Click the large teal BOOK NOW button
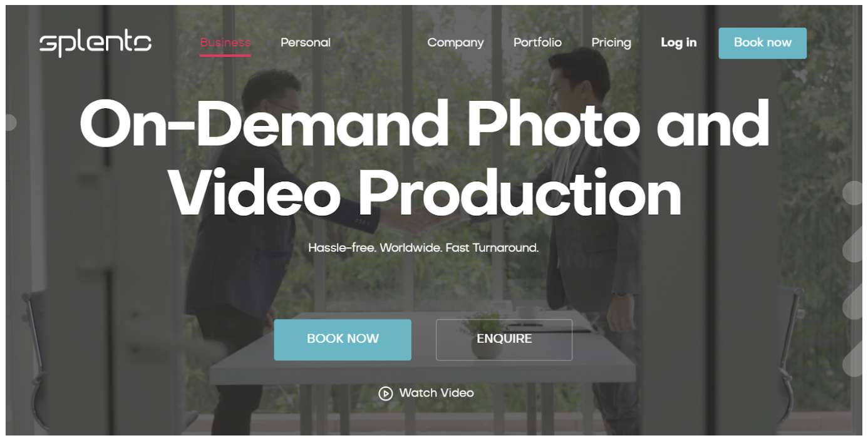 tap(343, 340)
